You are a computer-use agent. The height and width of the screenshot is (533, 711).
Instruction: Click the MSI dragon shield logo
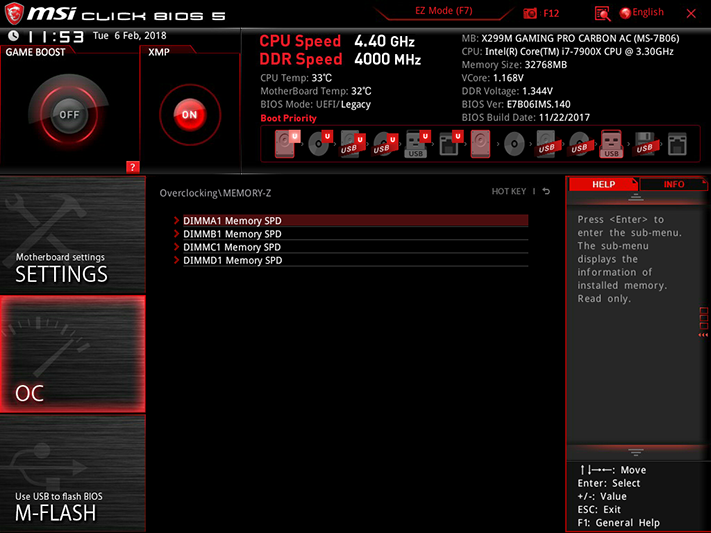click(x=14, y=14)
